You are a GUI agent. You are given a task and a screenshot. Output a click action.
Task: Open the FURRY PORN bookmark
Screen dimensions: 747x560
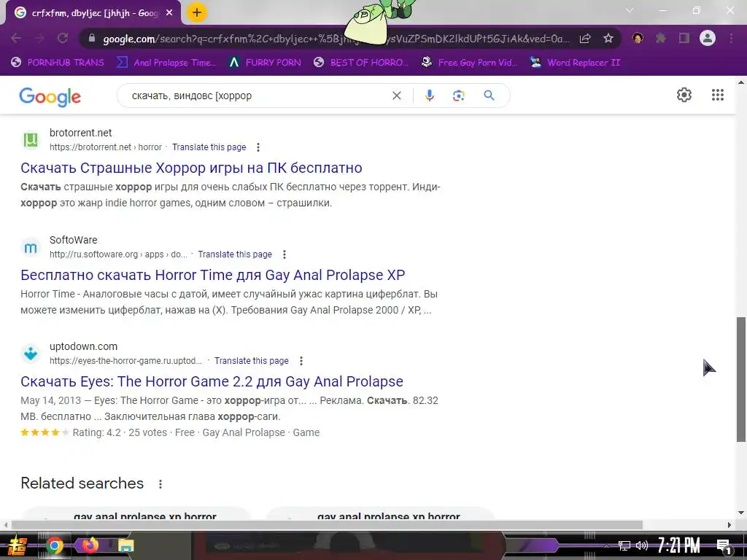click(265, 63)
